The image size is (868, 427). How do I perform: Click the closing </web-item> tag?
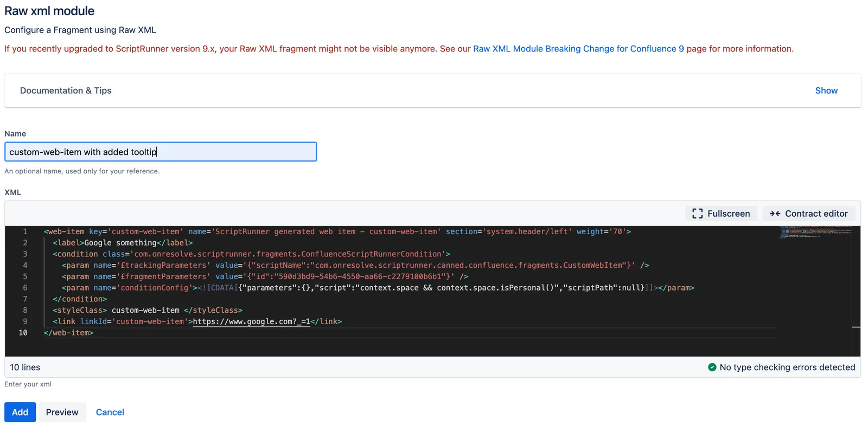68,333
